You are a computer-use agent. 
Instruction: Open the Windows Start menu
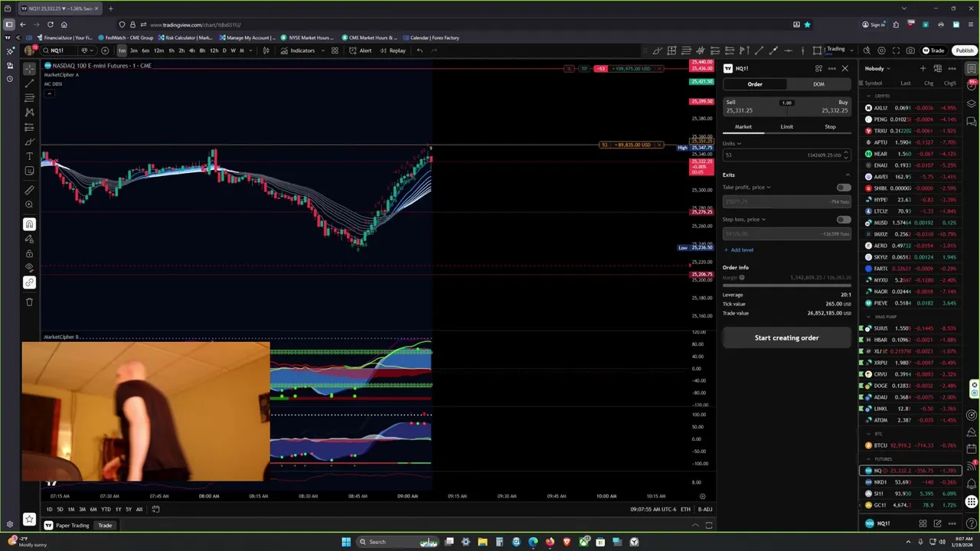pos(346,542)
